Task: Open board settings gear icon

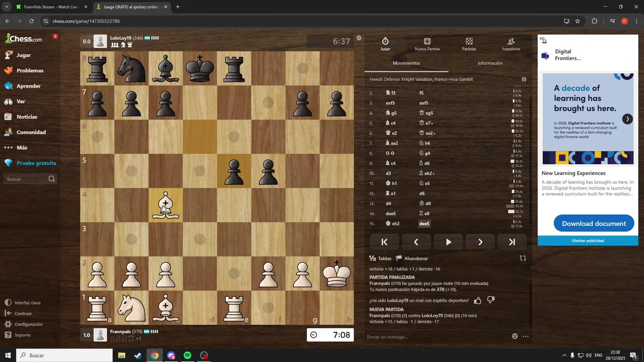Action: 359,38
